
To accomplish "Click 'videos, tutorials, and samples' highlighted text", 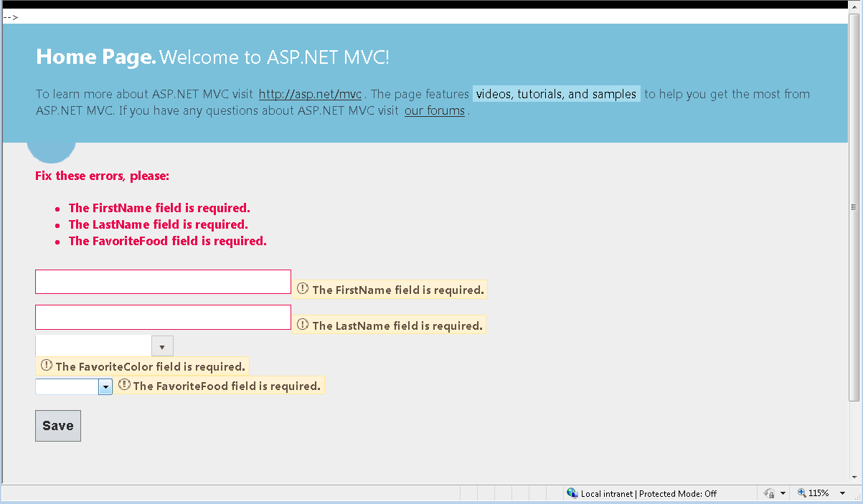I will [556, 94].
